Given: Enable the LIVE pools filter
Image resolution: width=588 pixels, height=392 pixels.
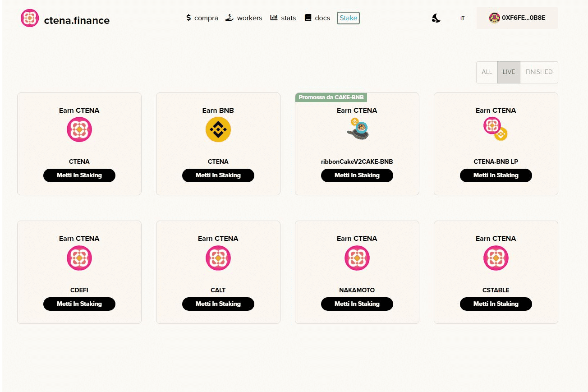Looking at the screenshot, I should point(509,72).
